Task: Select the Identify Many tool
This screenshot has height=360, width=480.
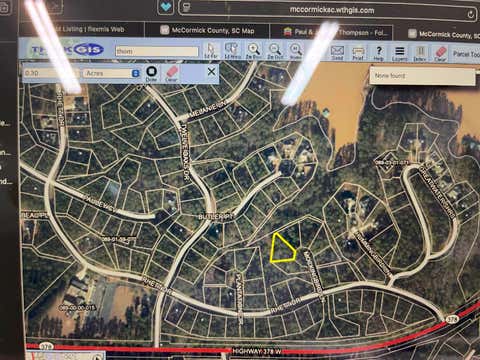Action: pyautogui.click(x=232, y=51)
